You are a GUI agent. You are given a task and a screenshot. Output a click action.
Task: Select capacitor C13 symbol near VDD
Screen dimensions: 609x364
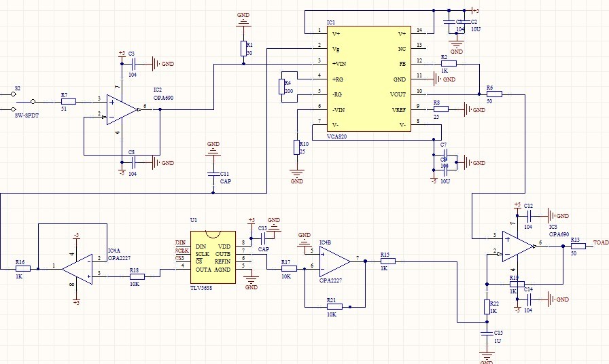[x=263, y=238]
